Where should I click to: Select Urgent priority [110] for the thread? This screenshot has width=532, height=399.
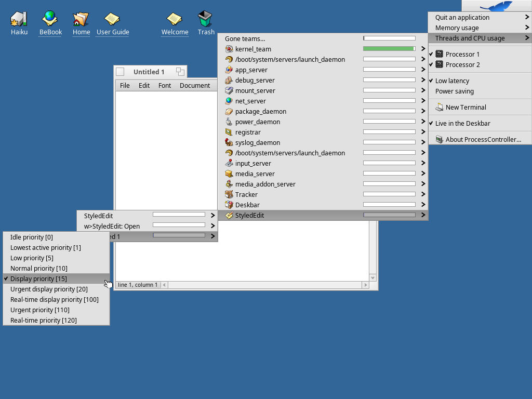click(x=39, y=310)
